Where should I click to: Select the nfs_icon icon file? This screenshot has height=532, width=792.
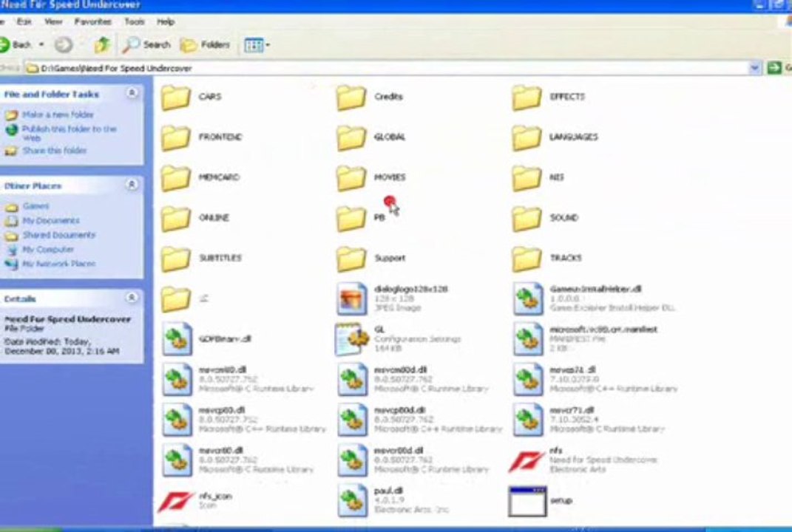click(195, 500)
